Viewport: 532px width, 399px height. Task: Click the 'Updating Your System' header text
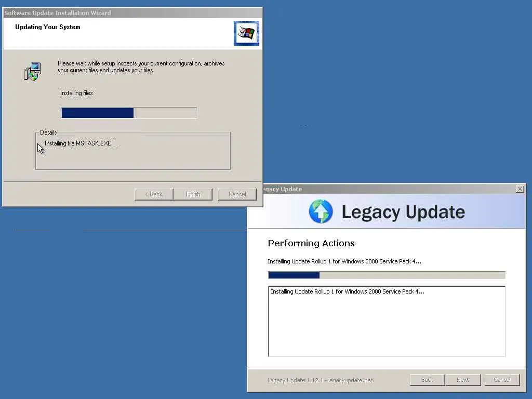(48, 27)
